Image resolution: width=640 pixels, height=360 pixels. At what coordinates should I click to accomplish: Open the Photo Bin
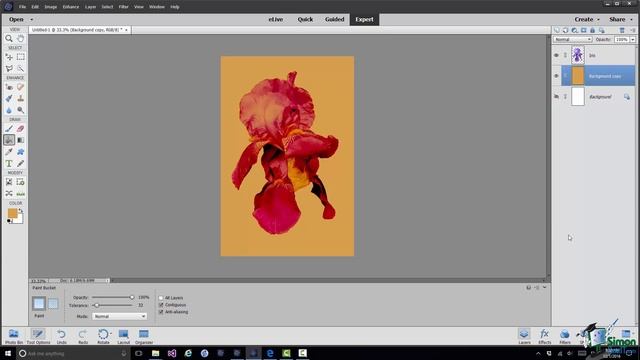coord(14,336)
